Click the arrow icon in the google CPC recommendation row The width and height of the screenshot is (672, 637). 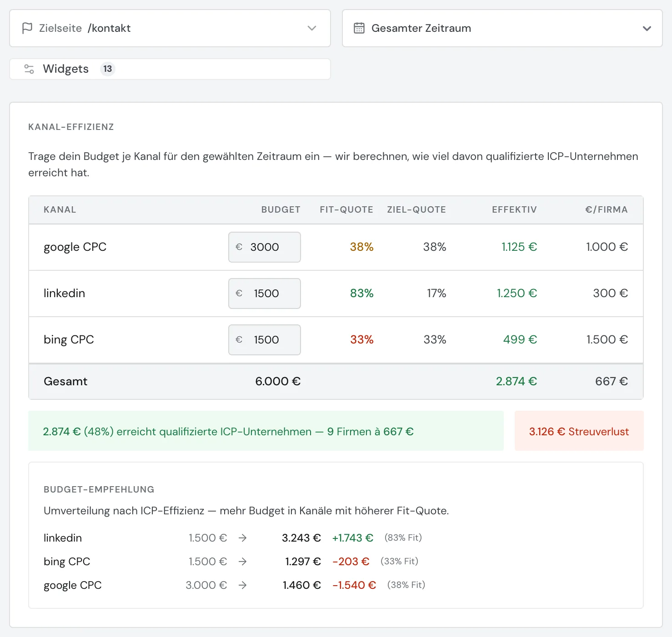[243, 585]
